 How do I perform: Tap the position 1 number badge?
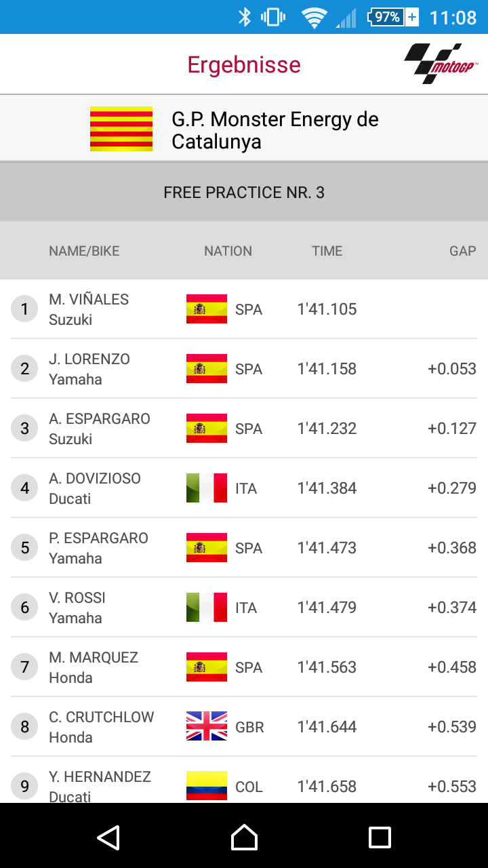[x=25, y=310]
